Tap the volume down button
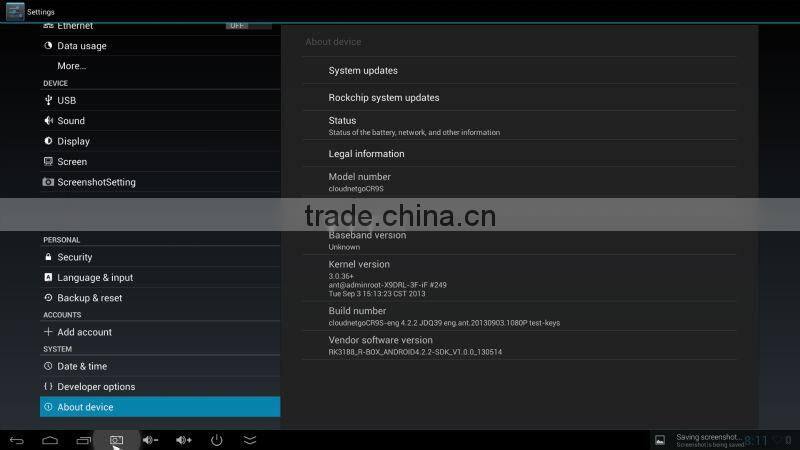Image resolution: width=800 pixels, height=450 pixels. [x=150, y=440]
